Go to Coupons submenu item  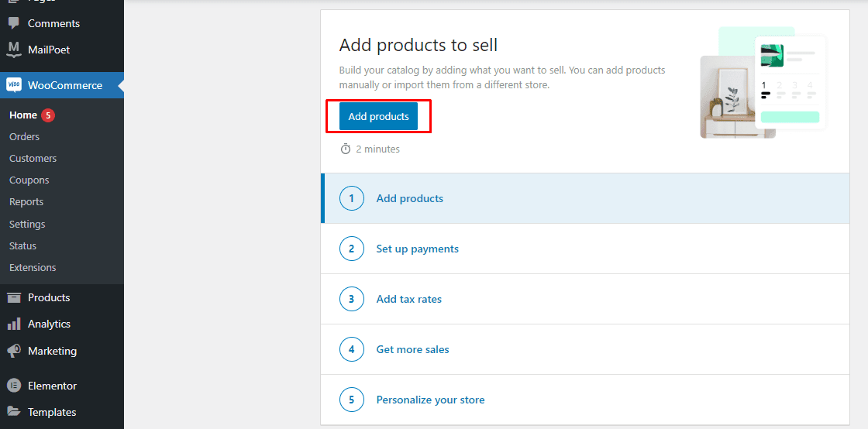(x=29, y=180)
